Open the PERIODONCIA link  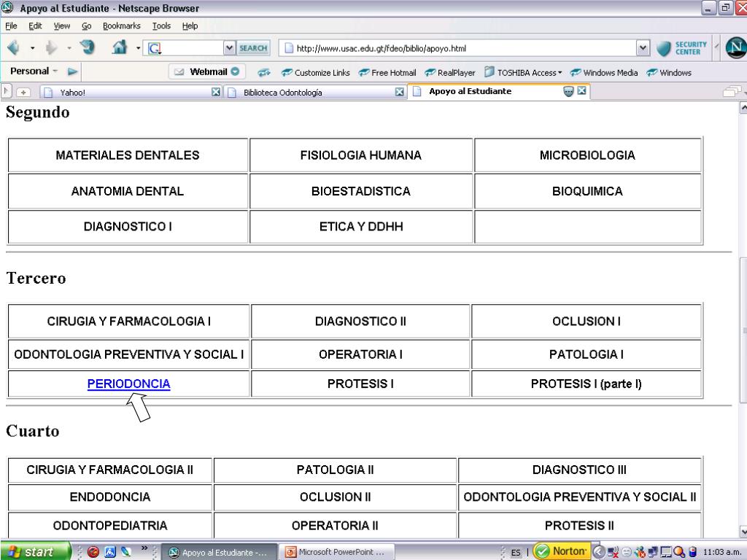coord(128,384)
